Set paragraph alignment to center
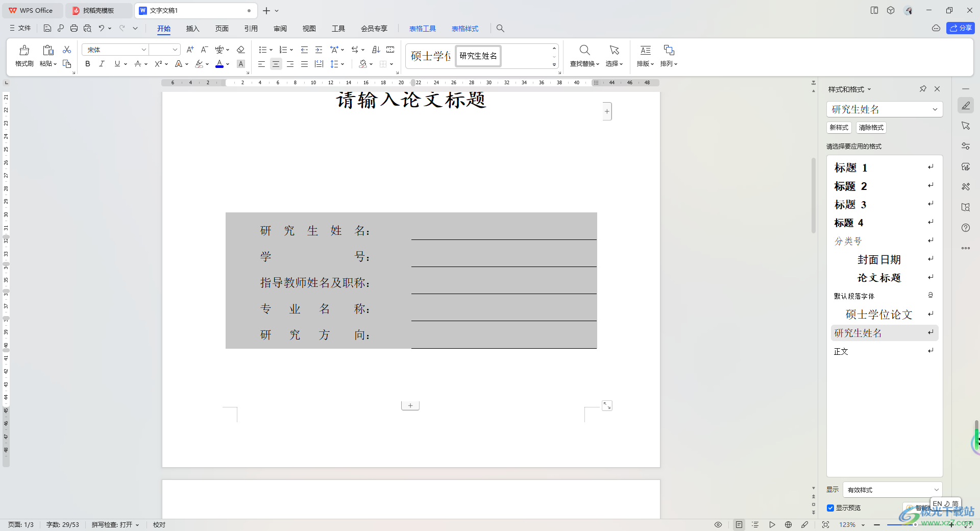The height and width of the screenshot is (531, 980). tap(276, 64)
